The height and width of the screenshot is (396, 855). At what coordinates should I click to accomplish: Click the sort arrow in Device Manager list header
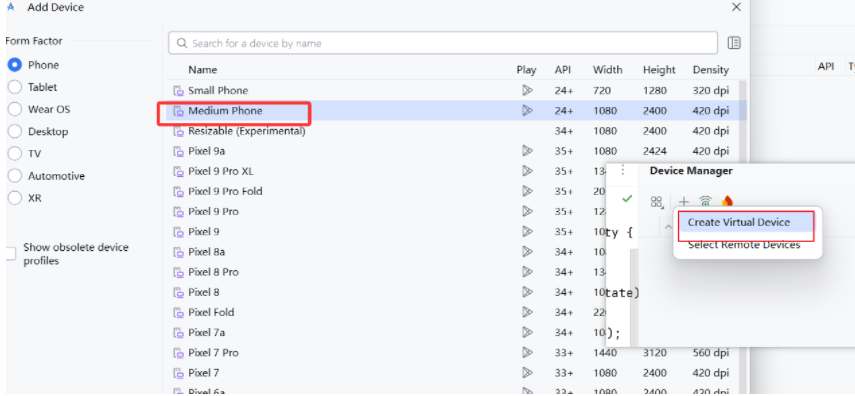668,226
